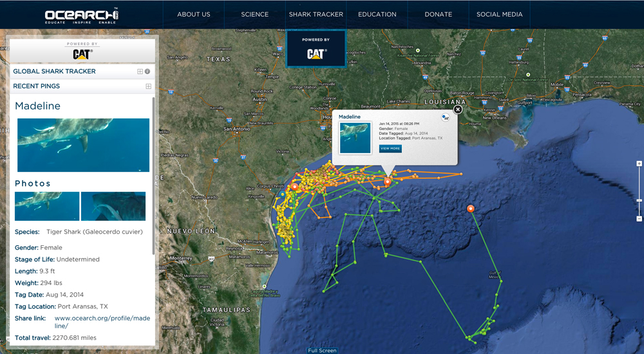The image size is (644, 354).
Task: Click the OCEARCH logo
Action: (81, 16)
